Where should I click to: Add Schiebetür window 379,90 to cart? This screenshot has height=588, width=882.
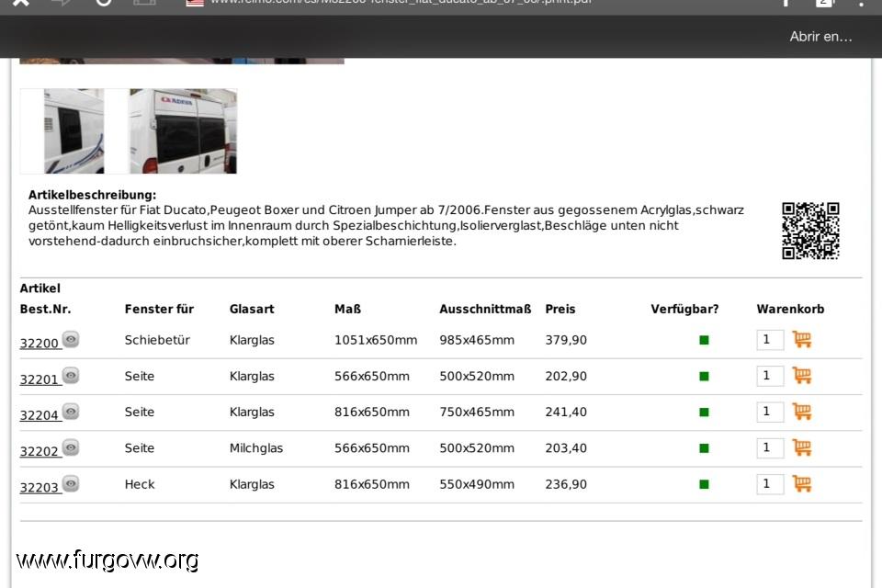pyautogui.click(x=801, y=339)
